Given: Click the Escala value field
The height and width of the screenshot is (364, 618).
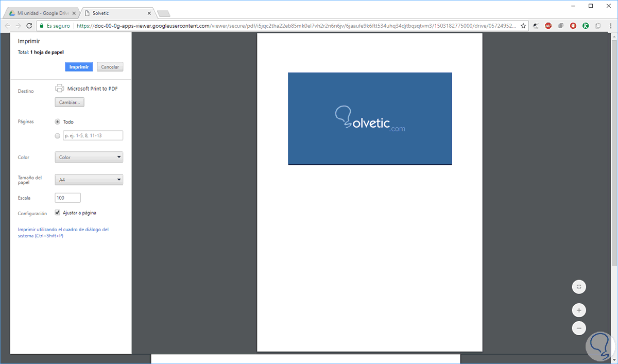Looking at the screenshot, I should click(68, 198).
